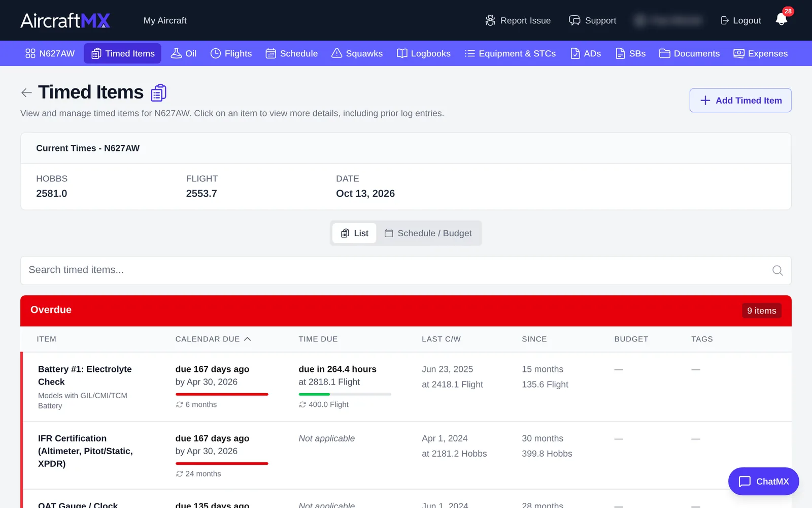The height and width of the screenshot is (508, 812).
Task: Click the 9 items overdue badge
Action: [x=762, y=310]
